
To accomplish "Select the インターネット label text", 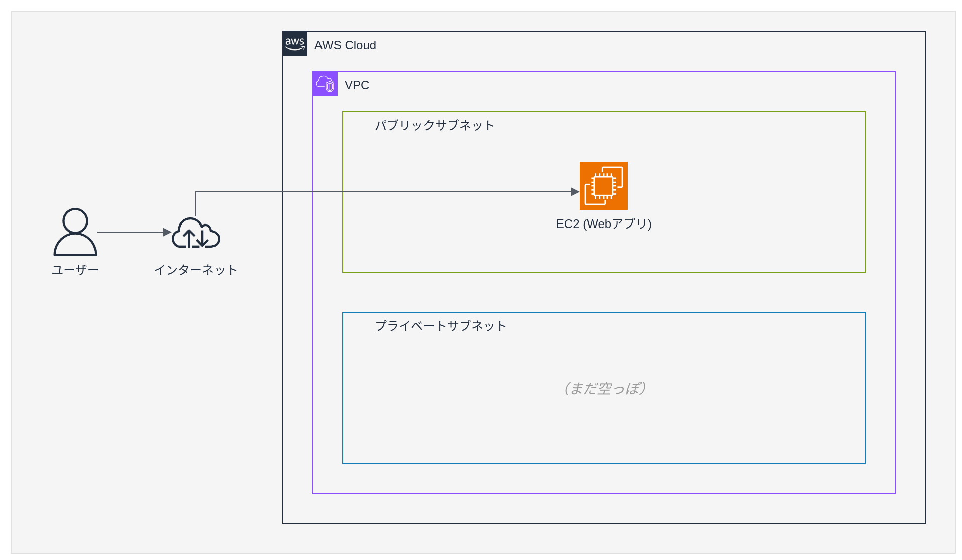I will click(x=195, y=270).
